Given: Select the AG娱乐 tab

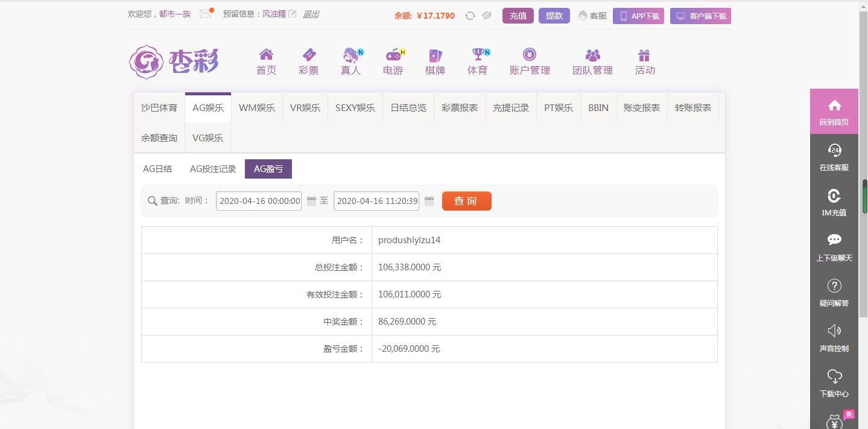Looking at the screenshot, I should 208,107.
